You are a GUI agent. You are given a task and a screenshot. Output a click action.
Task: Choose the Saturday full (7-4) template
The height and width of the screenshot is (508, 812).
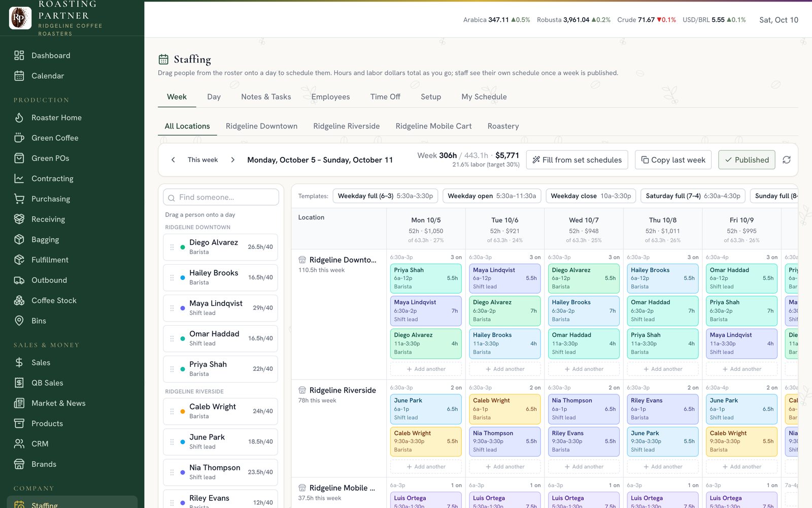click(693, 196)
